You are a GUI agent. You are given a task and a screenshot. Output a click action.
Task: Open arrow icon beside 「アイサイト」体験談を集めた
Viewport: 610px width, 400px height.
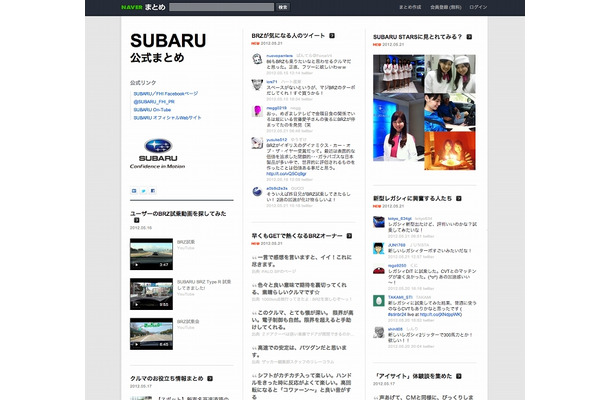click(459, 376)
